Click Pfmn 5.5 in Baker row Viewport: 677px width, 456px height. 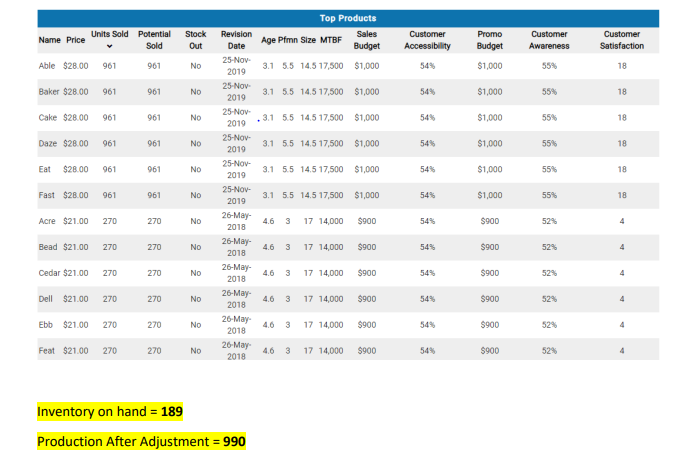tap(288, 92)
